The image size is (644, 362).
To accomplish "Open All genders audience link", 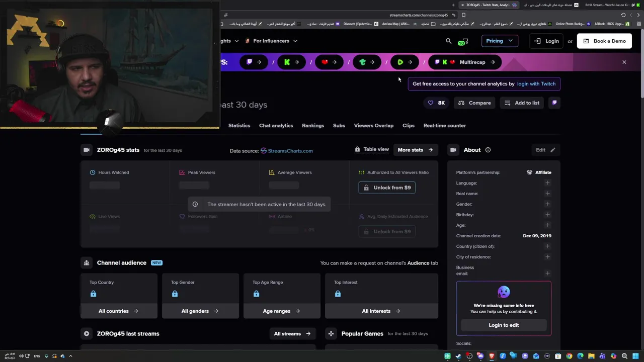I will tap(200, 311).
